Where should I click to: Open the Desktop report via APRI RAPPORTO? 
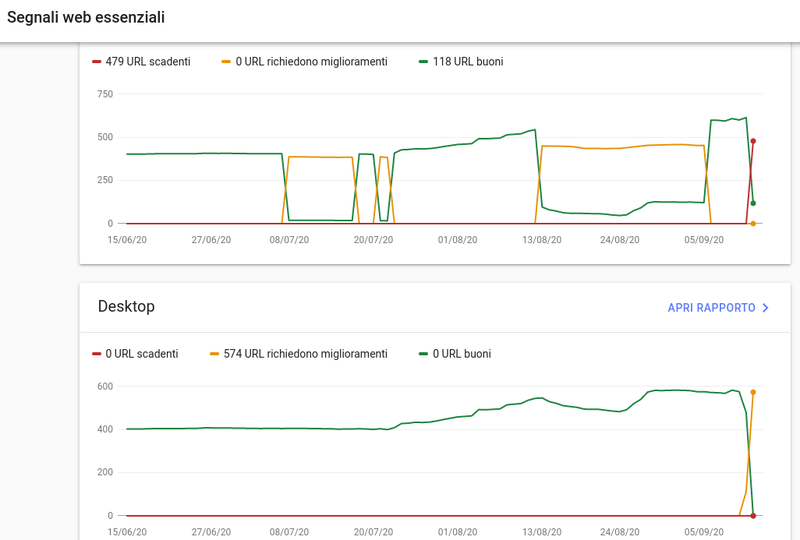pos(711,308)
